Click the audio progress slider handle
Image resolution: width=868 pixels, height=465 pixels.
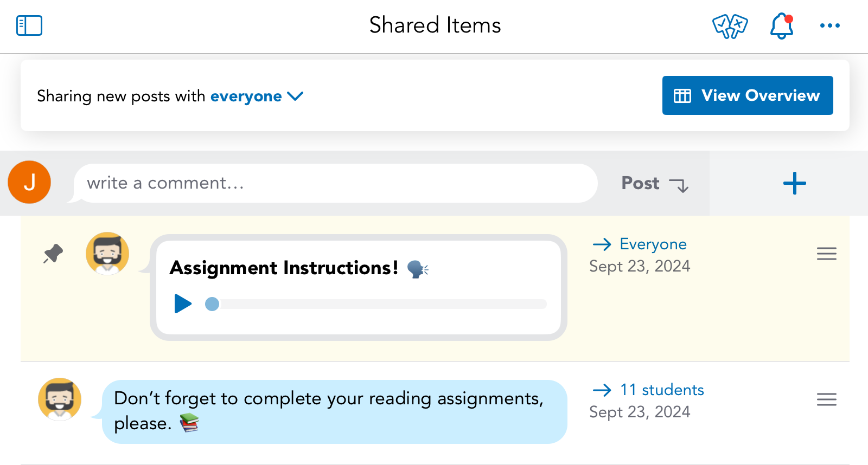[x=212, y=304]
